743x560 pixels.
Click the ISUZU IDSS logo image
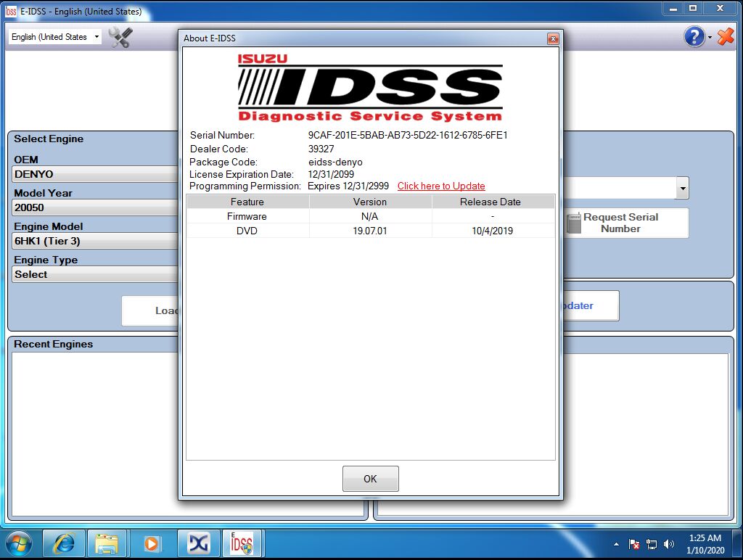[x=370, y=88]
